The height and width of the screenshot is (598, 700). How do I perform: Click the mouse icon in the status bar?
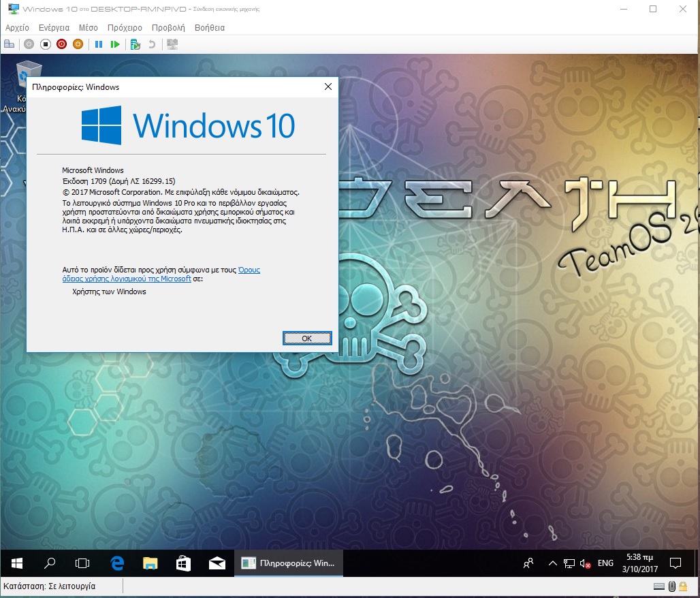point(672,586)
